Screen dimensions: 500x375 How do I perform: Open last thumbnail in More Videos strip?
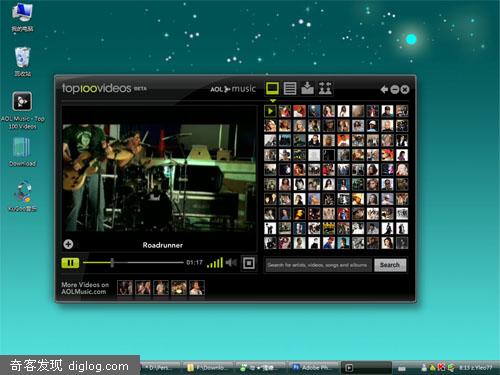pyautogui.click(x=197, y=288)
